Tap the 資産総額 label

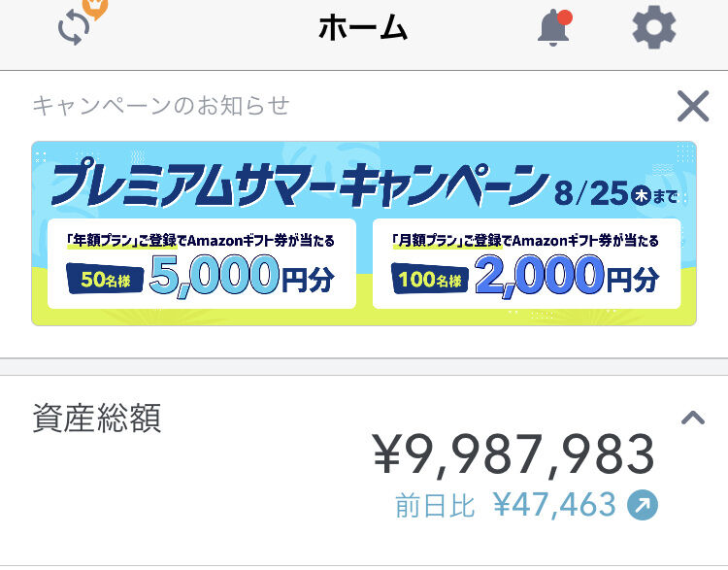pyautogui.click(x=96, y=419)
